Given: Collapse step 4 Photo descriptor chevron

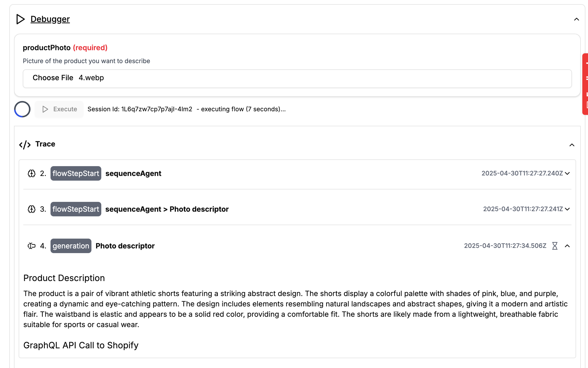Looking at the screenshot, I should [x=567, y=246].
